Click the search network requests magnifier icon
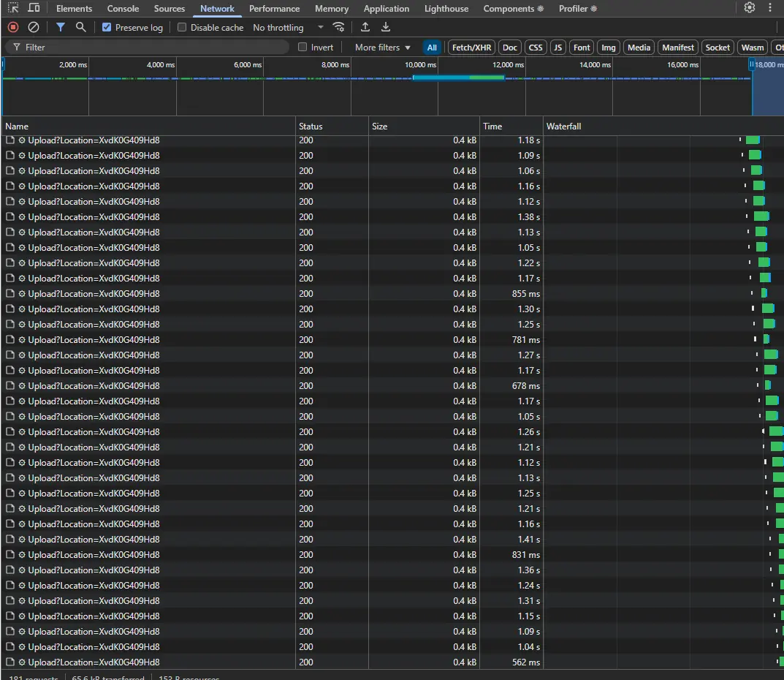784x680 pixels. [x=80, y=27]
